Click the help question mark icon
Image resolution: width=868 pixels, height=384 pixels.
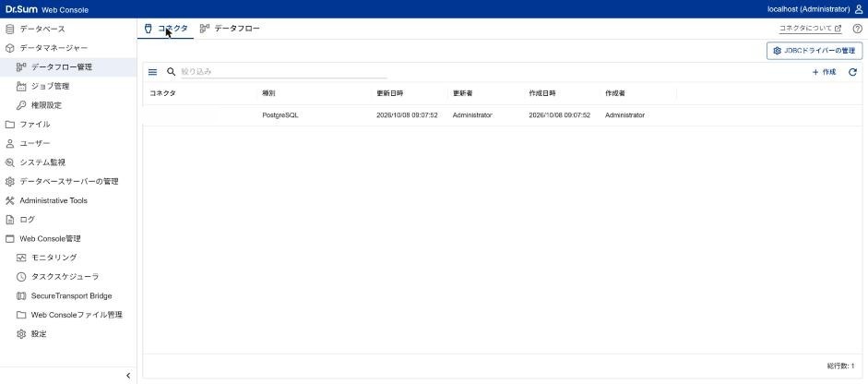click(x=857, y=29)
